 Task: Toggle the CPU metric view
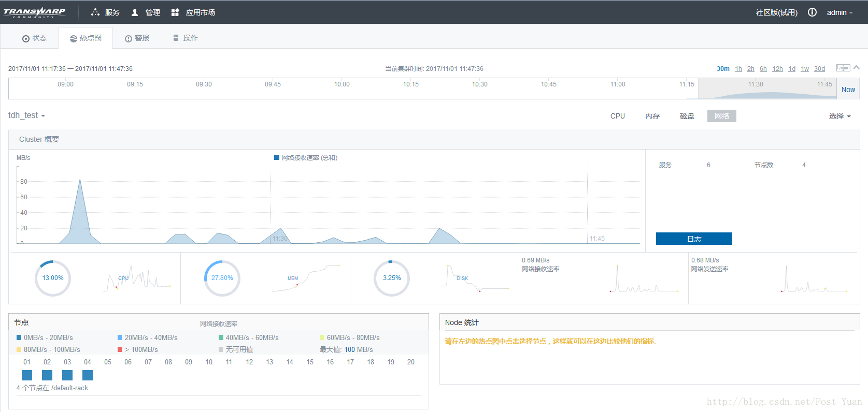coord(618,116)
